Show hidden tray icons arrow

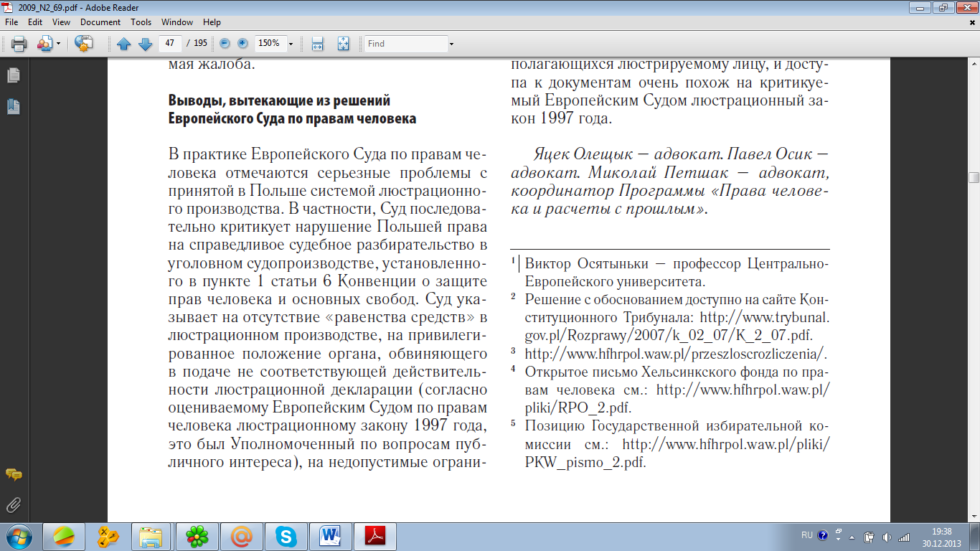(851, 536)
